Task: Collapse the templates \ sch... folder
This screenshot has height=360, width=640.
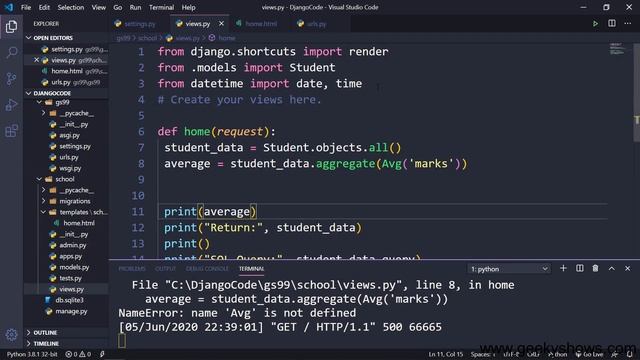Action: [x=43, y=212]
